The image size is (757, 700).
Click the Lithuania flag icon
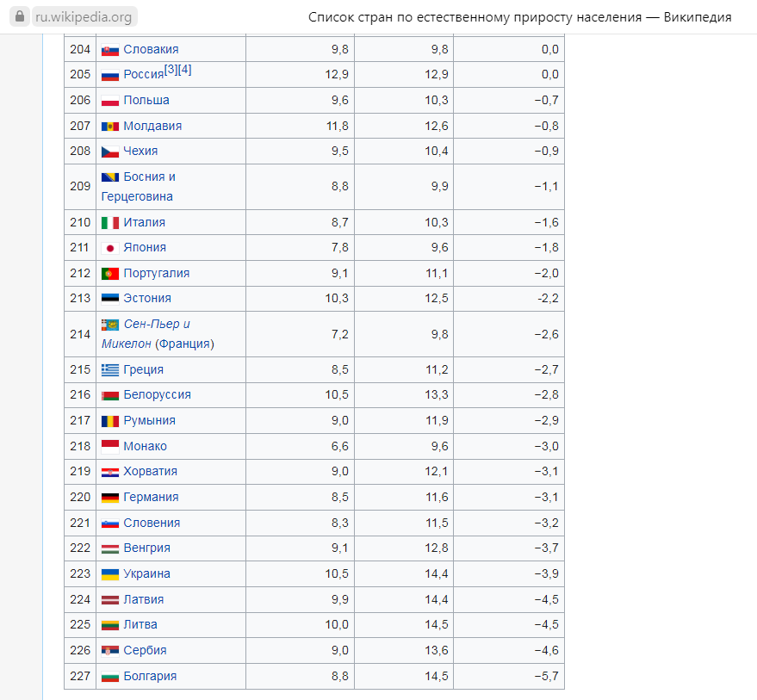point(110,625)
